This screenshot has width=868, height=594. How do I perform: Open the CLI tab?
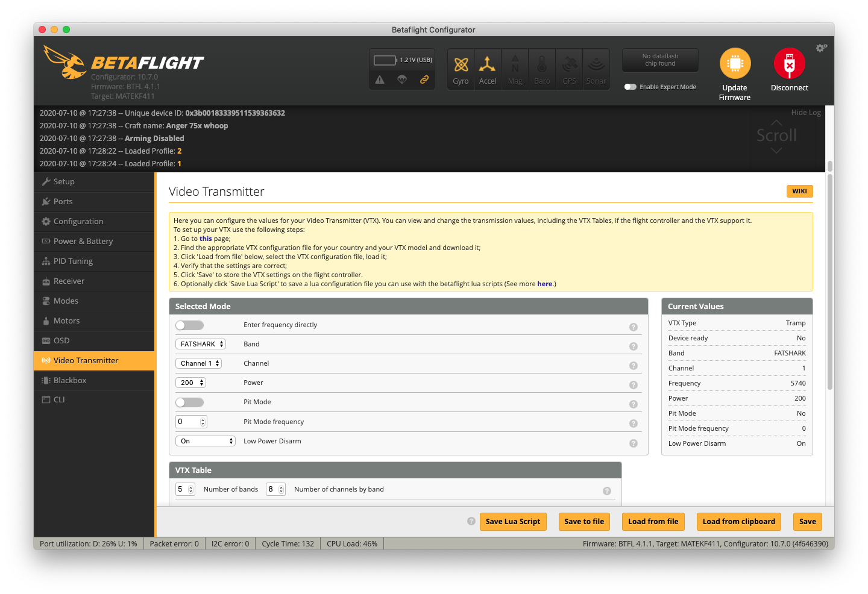pos(94,399)
